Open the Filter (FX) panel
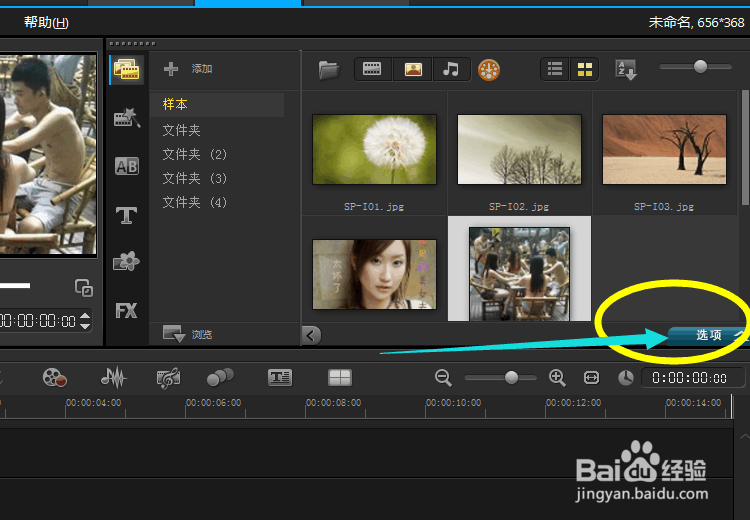This screenshot has height=520, width=750. click(x=126, y=311)
